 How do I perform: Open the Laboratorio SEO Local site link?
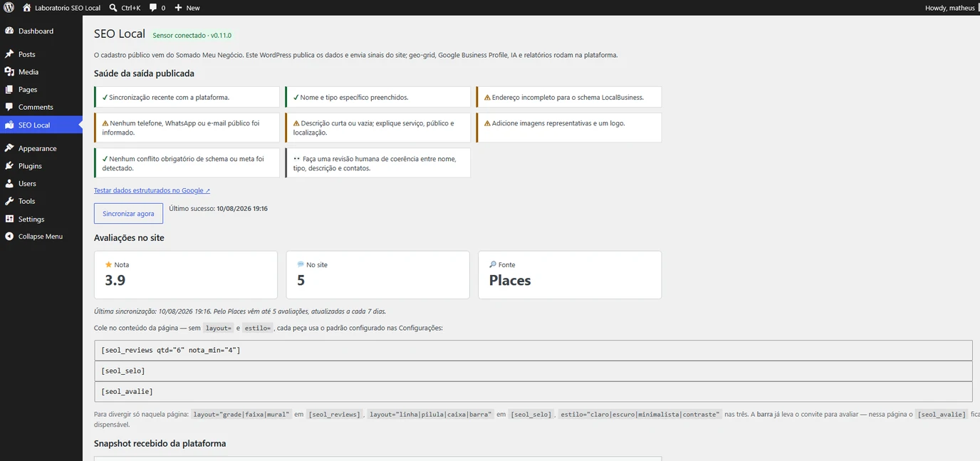61,8
